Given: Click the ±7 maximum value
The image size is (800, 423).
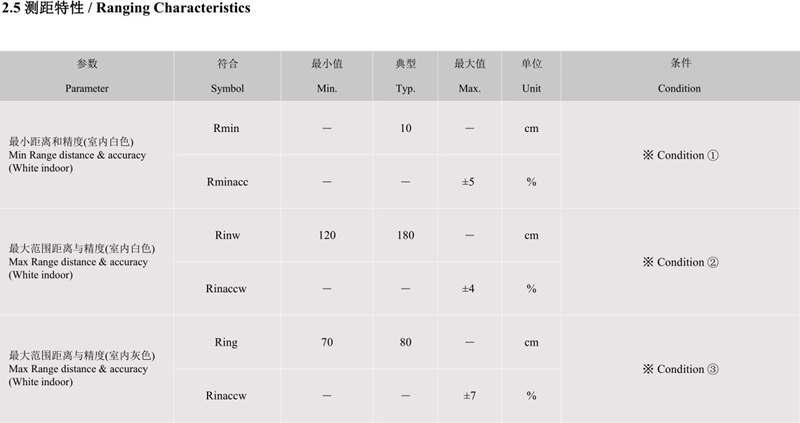Looking at the screenshot, I should pyautogui.click(x=469, y=395).
